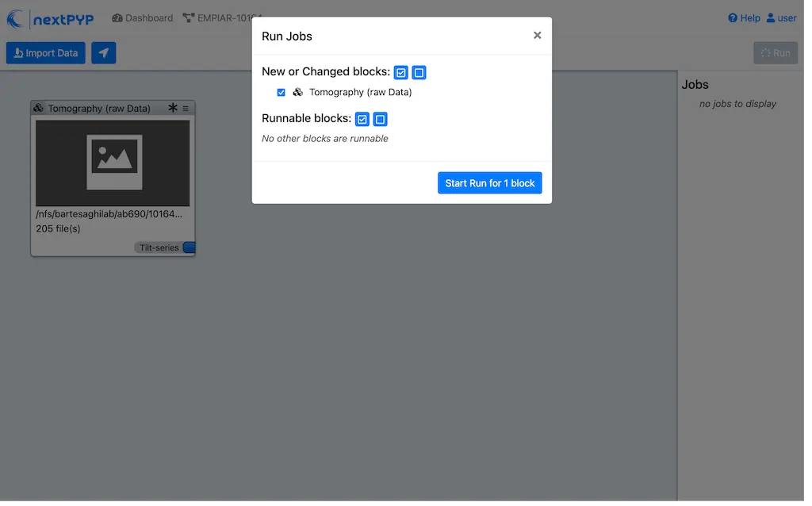
Task: Uncheck the Tomography (raw Data) checkbox
Action: tap(281, 93)
